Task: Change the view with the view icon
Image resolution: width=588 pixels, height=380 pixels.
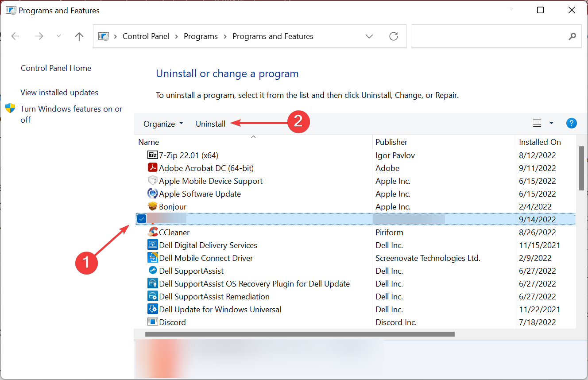Action: 537,123
